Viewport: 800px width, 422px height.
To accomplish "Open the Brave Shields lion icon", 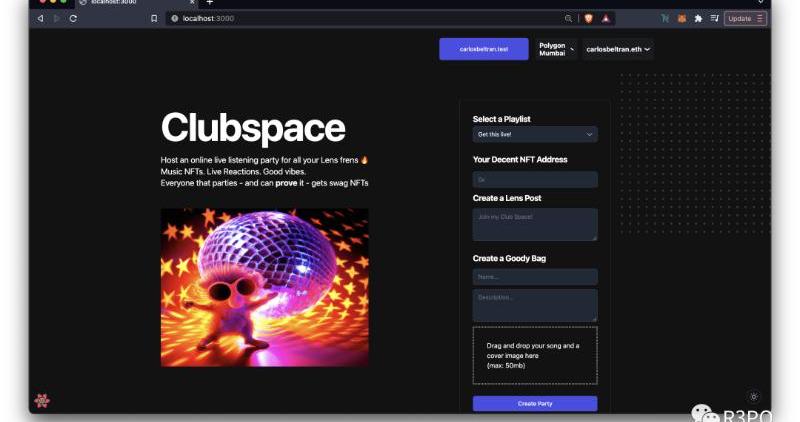I will [588, 18].
